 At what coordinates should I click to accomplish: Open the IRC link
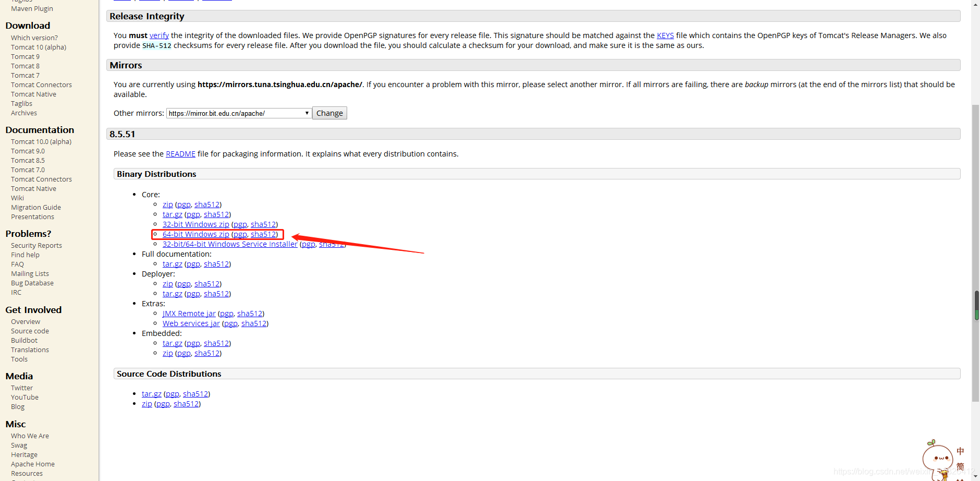[x=16, y=292]
